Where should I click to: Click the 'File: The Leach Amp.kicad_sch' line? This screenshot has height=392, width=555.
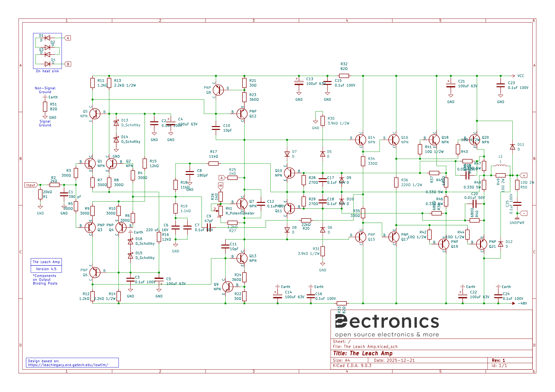[365, 347]
